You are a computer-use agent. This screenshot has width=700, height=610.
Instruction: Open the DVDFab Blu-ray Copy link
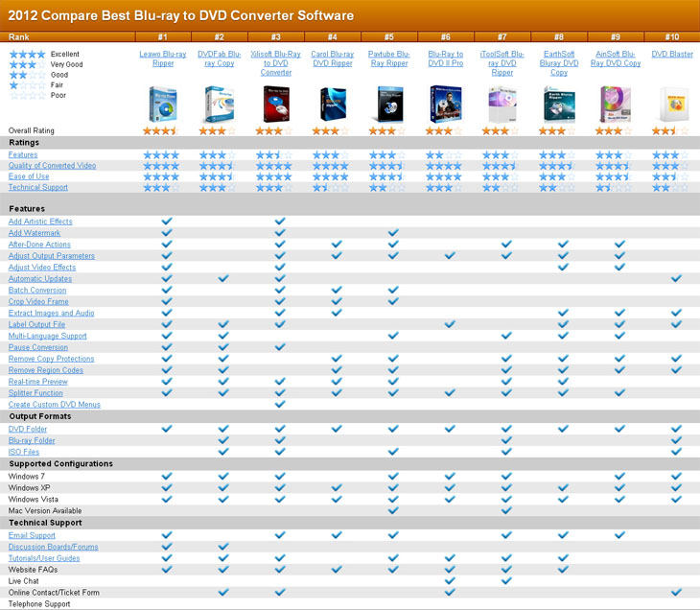(220, 59)
